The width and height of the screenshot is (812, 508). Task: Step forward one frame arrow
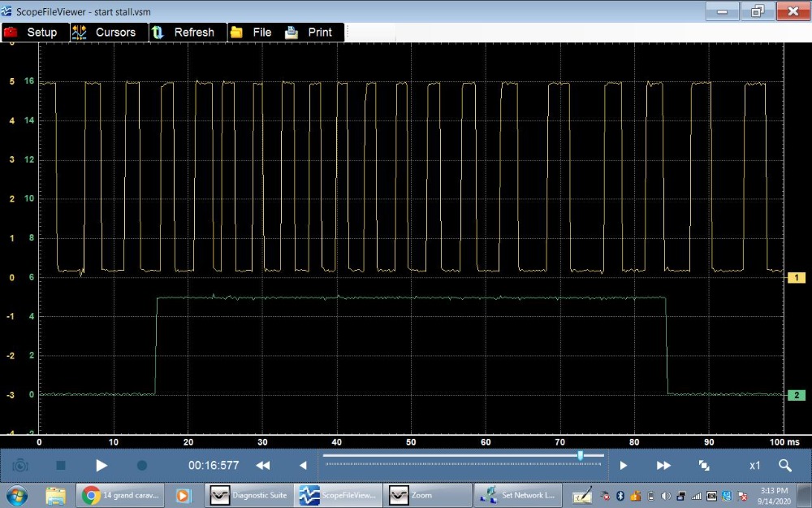tap(624, 466)
